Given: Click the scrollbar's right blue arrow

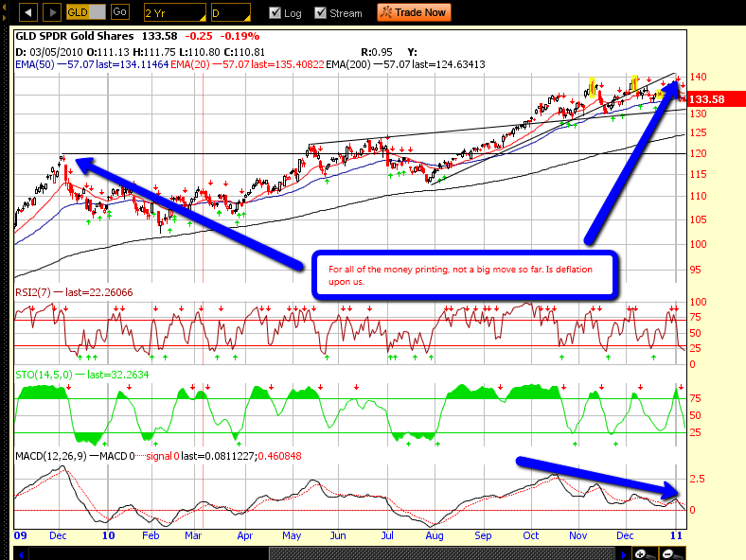Looking at the screenshot, I should click(624, 554).
